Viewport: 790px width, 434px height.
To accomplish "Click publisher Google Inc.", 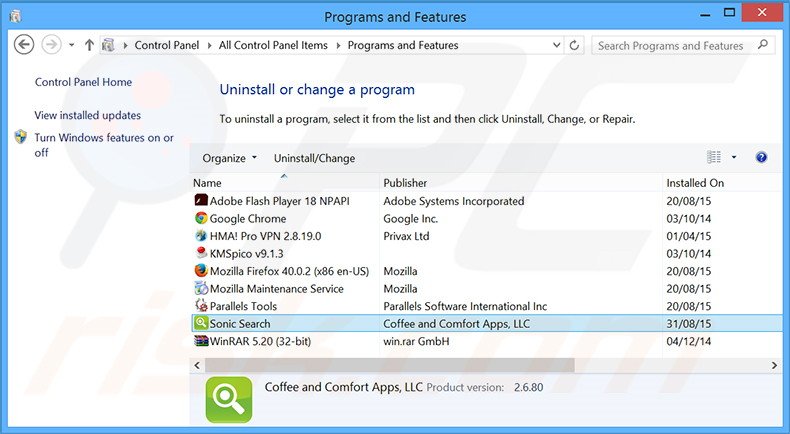I will (x=411, y=219).
